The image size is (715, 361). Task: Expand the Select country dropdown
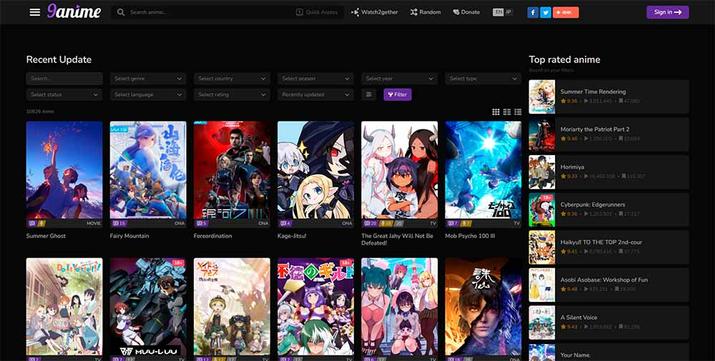click(232, 78)
